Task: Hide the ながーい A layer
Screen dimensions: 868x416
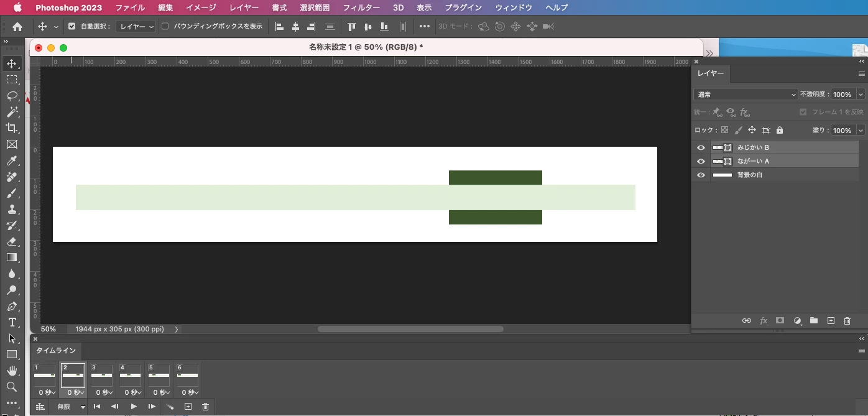Action: [x=701, y=162]
